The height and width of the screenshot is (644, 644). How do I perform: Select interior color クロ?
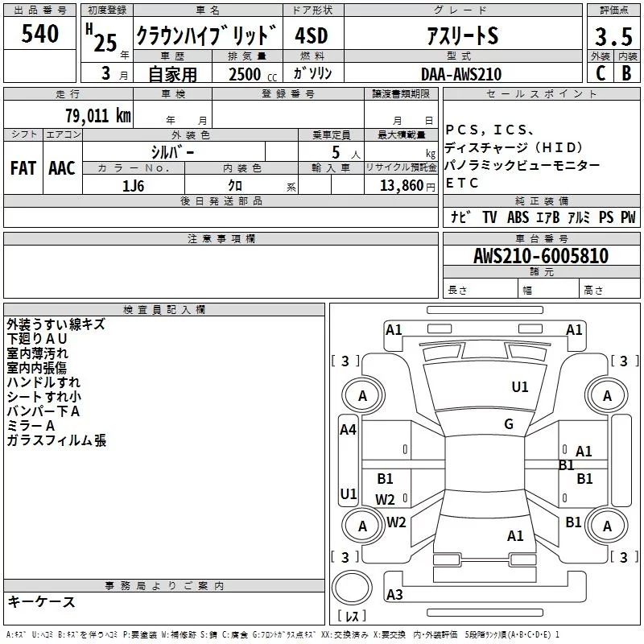pos(235,186)
